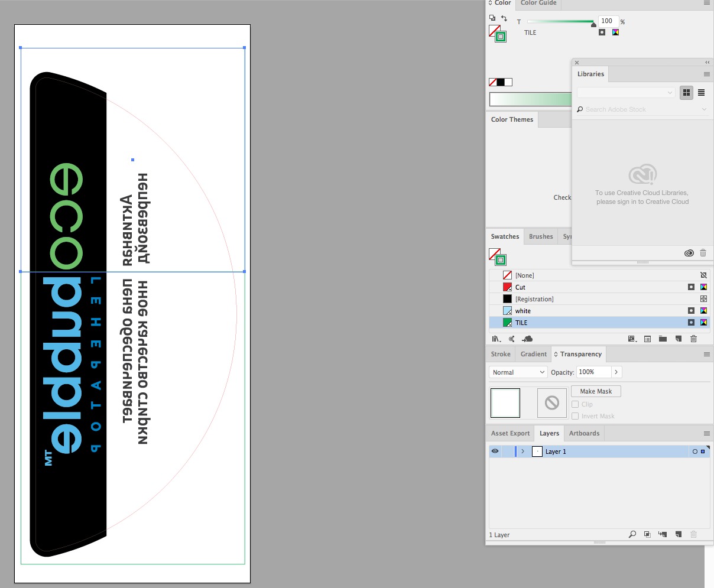Toggle the lock column for Layer 1
The height and width of the screenshot is (588, 714).
coord(507,451)
